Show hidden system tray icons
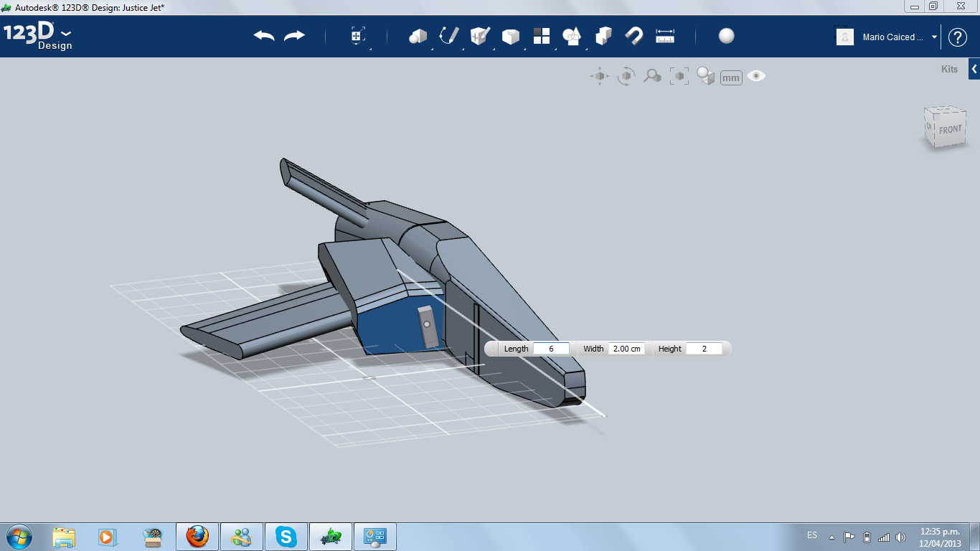 pos(831,537)
